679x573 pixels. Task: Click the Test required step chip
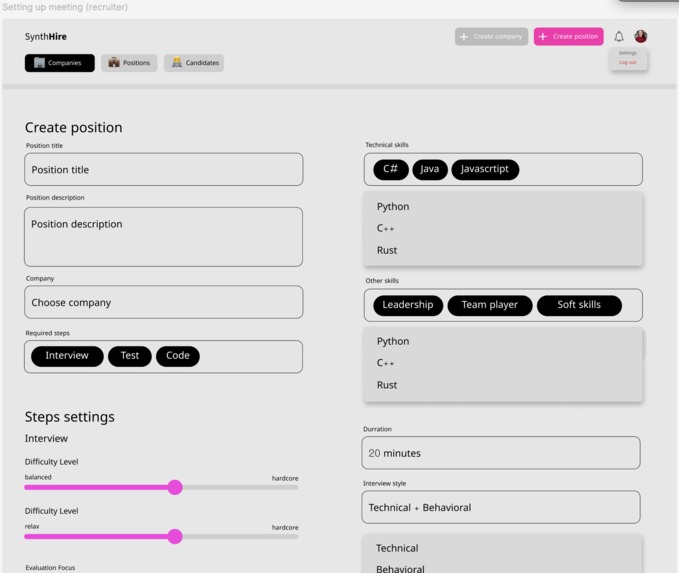pos(130,356)
